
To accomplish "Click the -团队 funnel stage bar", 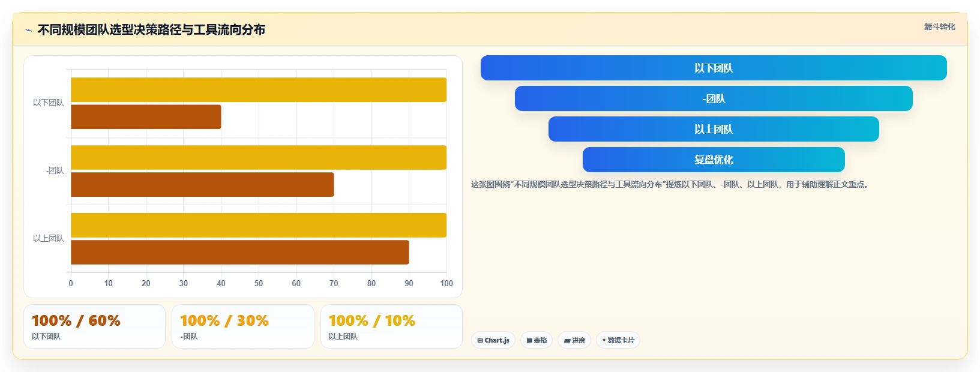I will 714,98.
